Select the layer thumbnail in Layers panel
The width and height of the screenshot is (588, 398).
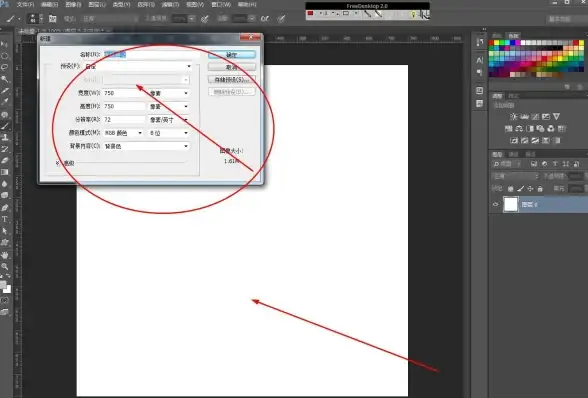point(511,204)
